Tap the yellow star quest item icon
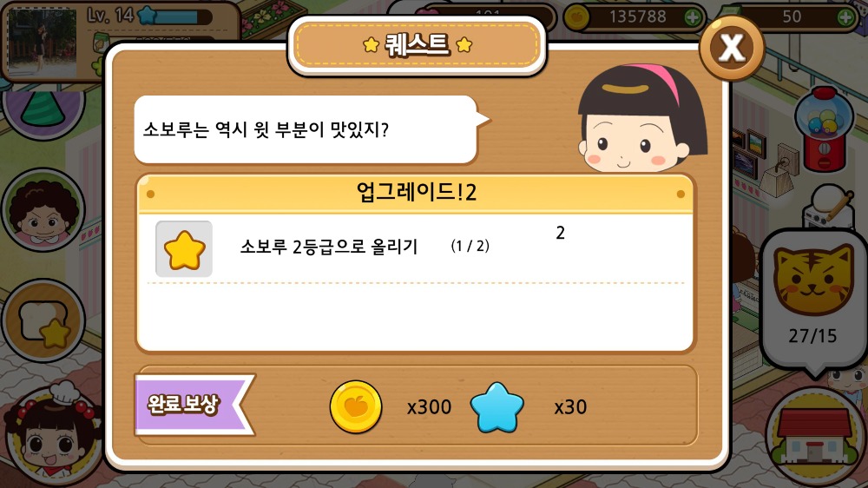The height and width of the screenshot is (488, 868). tap(184, 249)
